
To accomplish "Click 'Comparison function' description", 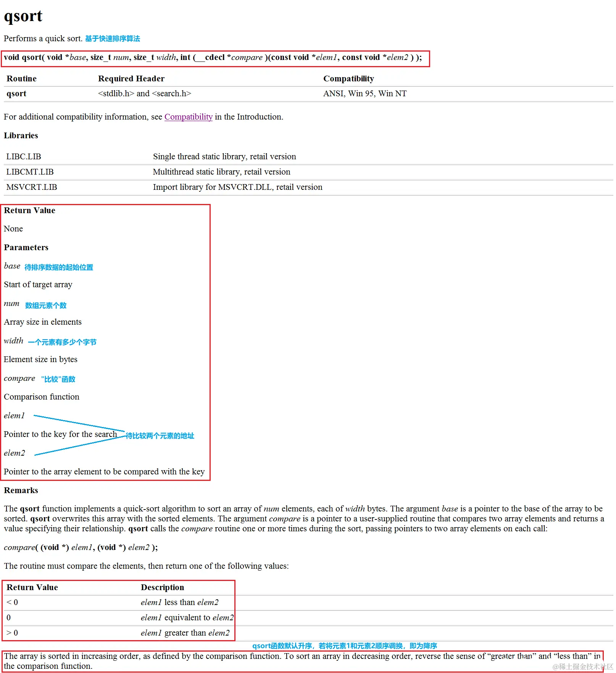I will click(x=42, y=397).
